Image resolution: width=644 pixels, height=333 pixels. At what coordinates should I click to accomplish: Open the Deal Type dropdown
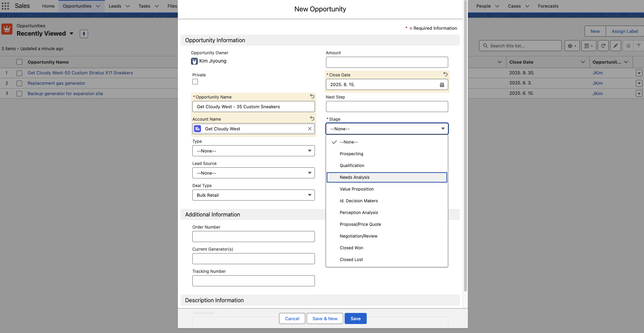coord(253,195)
